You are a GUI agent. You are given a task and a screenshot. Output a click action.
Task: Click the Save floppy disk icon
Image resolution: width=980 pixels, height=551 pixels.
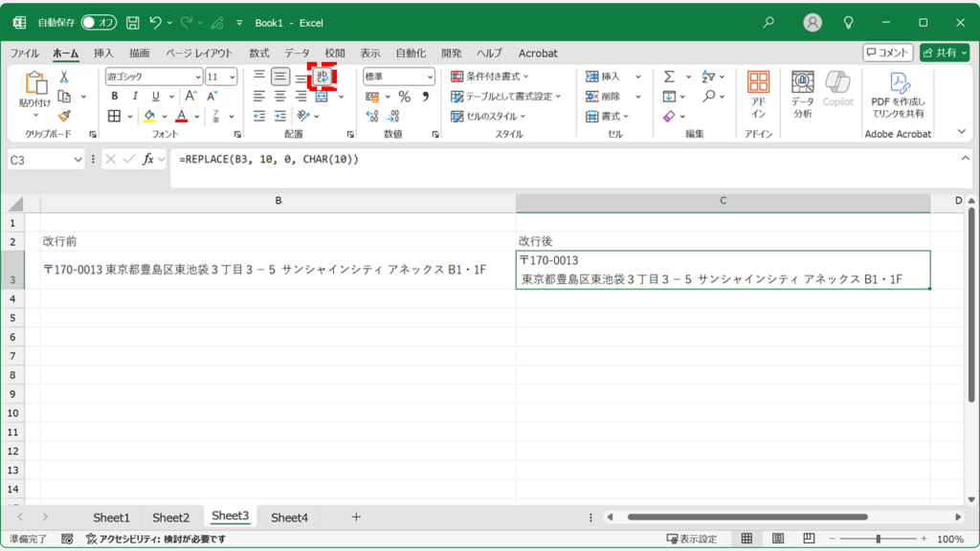click(132, 23)
